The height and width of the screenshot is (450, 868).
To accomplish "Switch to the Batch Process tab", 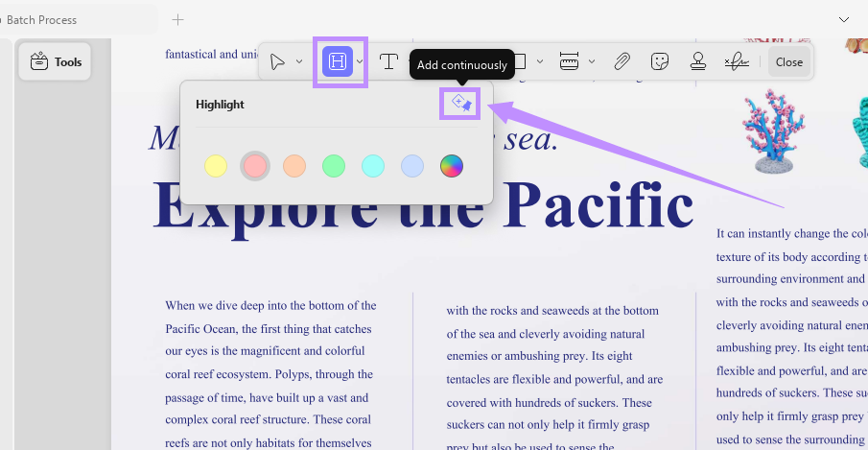I will tap(41, 20).
